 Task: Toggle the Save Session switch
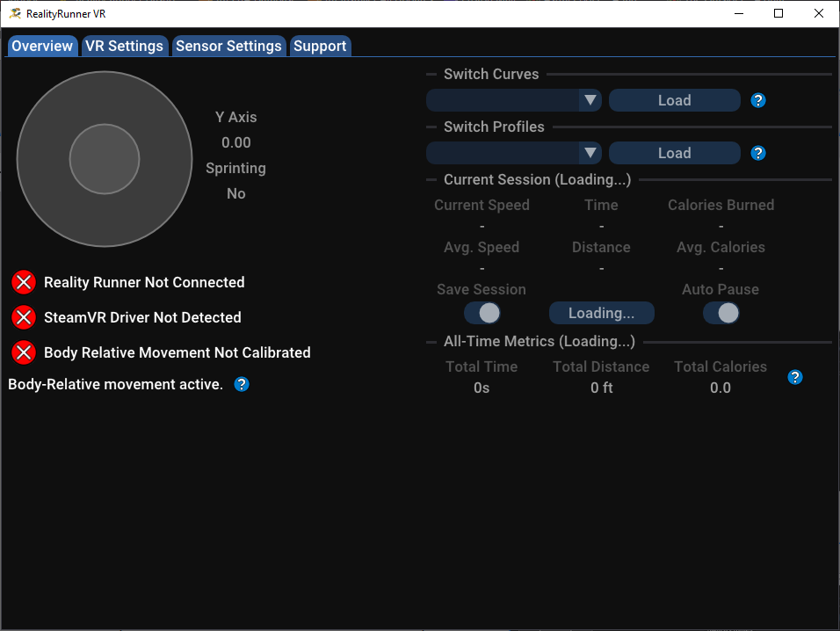tap(482, 313)
